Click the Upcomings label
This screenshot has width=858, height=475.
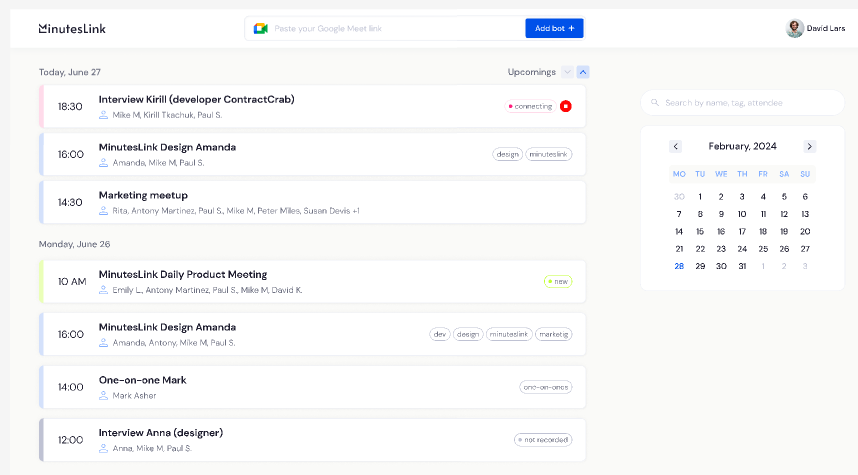tap(531, 72)
